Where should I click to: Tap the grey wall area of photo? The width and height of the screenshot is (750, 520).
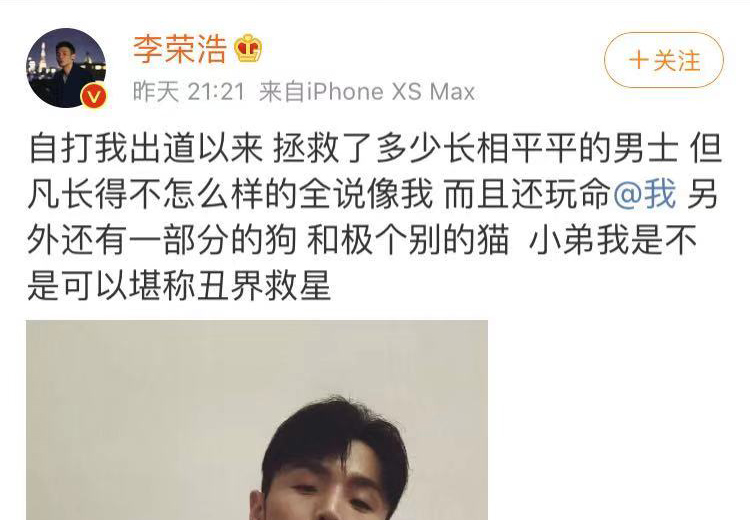pos(134,407)
